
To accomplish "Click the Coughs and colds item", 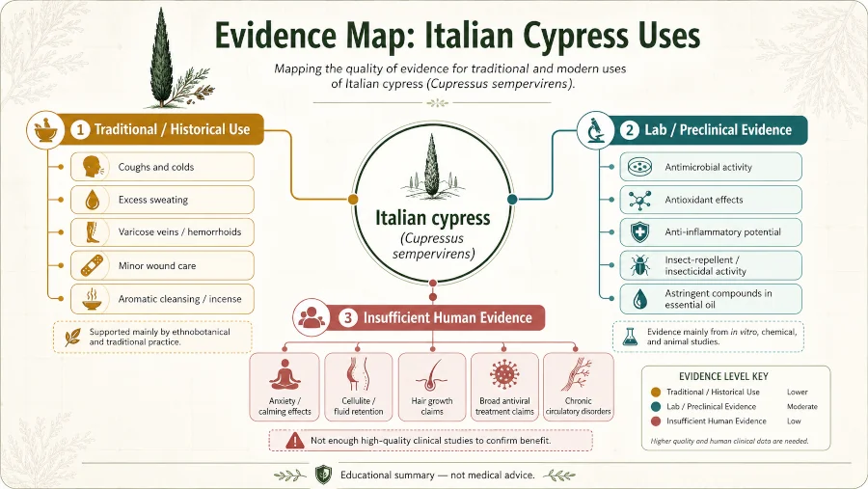I will (x=162, y=167).
